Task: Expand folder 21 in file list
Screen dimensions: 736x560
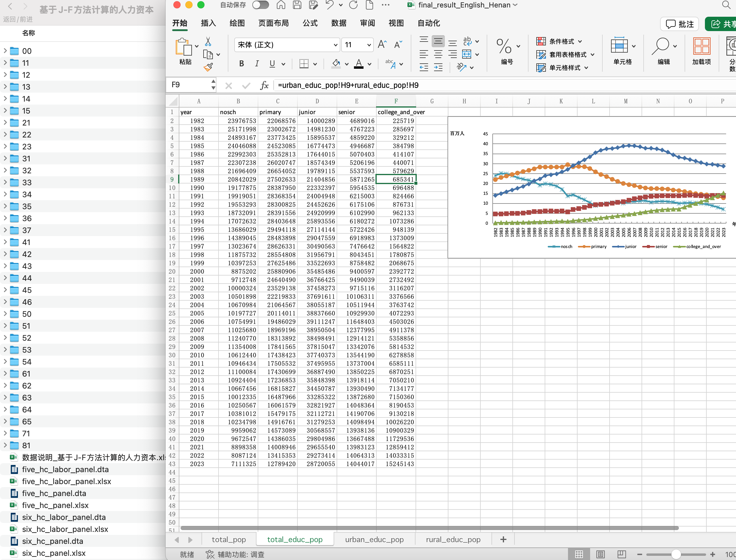Action: click(x=5, y=123)
